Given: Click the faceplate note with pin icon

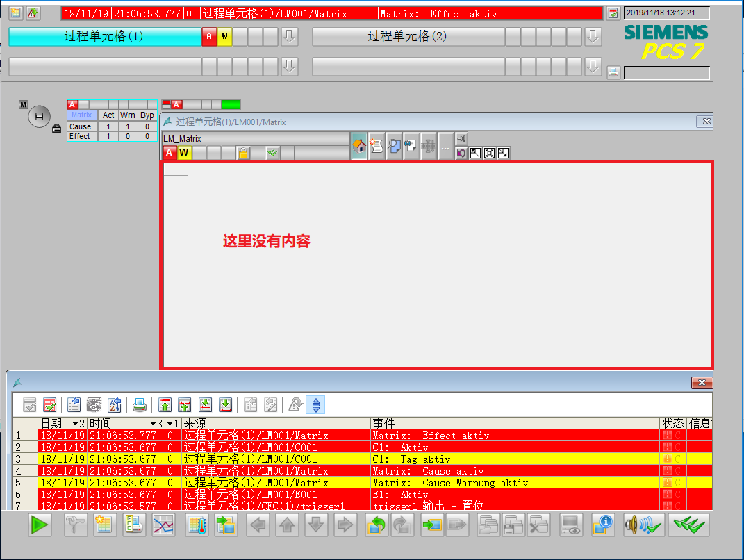Looking at the screenshot, I should pos(411,146).
